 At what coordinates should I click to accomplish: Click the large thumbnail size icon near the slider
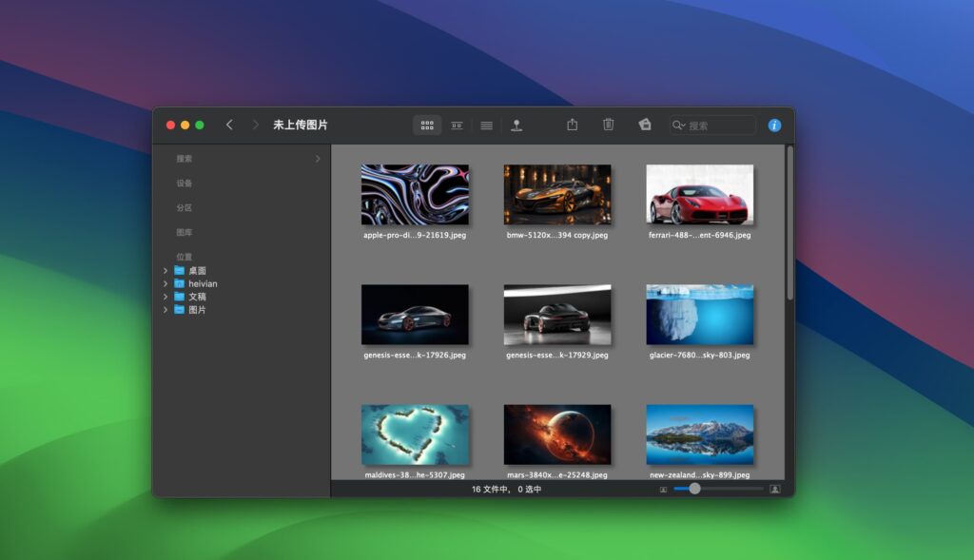pyautogui.click(x=775, y=489)
